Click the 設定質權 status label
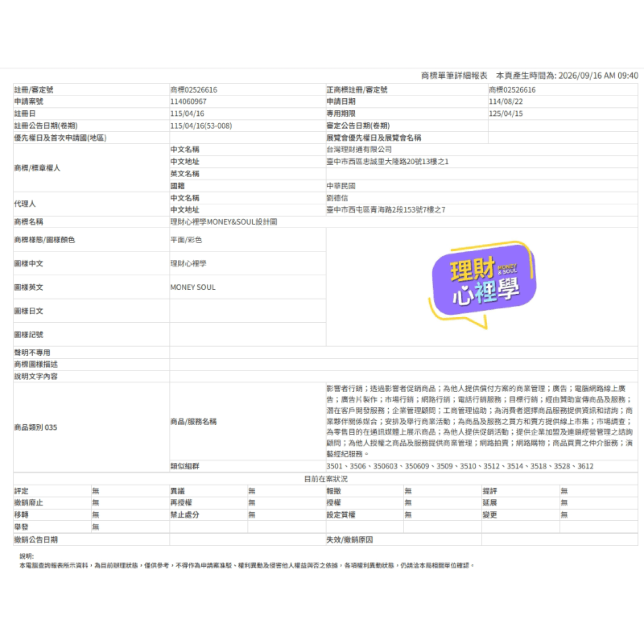Image resolution: width=644 pixels, height=644 pixels. coord(341,514)
